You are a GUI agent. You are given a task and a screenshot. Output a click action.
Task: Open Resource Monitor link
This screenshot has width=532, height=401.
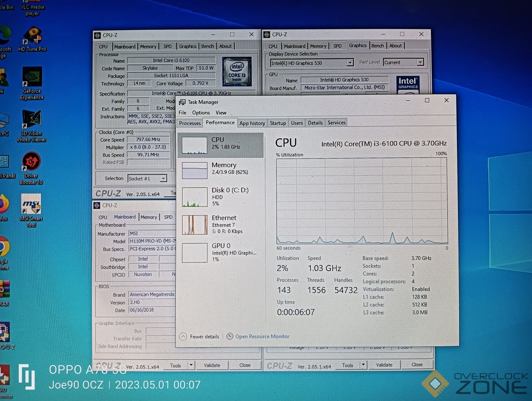coord(262,336)
